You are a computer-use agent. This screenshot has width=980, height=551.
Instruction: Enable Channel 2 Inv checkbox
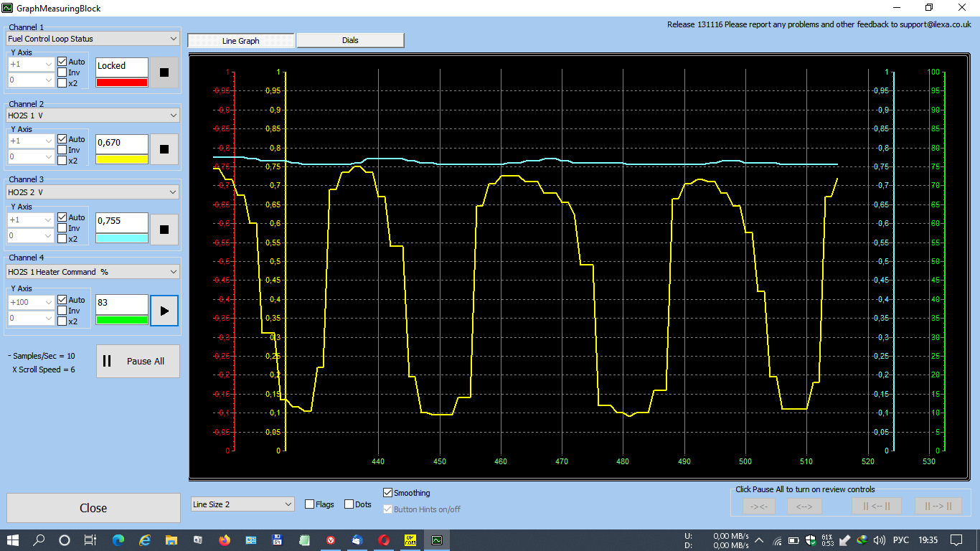62,150
